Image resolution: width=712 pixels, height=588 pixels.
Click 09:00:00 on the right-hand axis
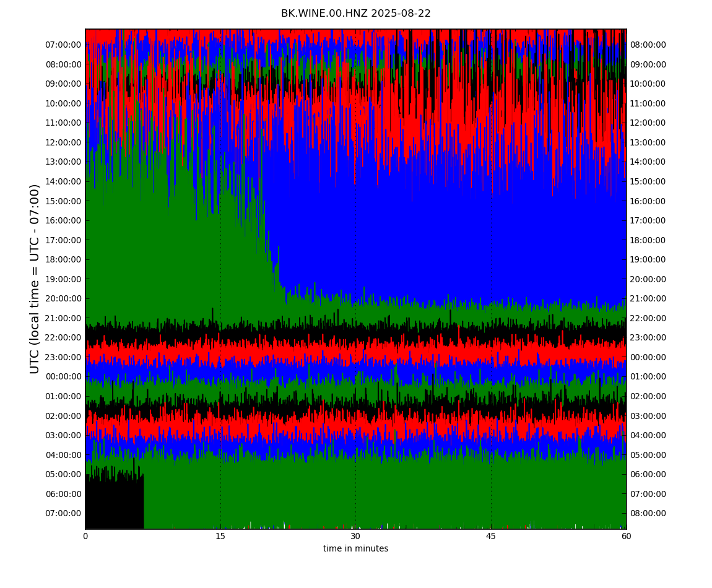pyautogui.click(x=648, y=64)
